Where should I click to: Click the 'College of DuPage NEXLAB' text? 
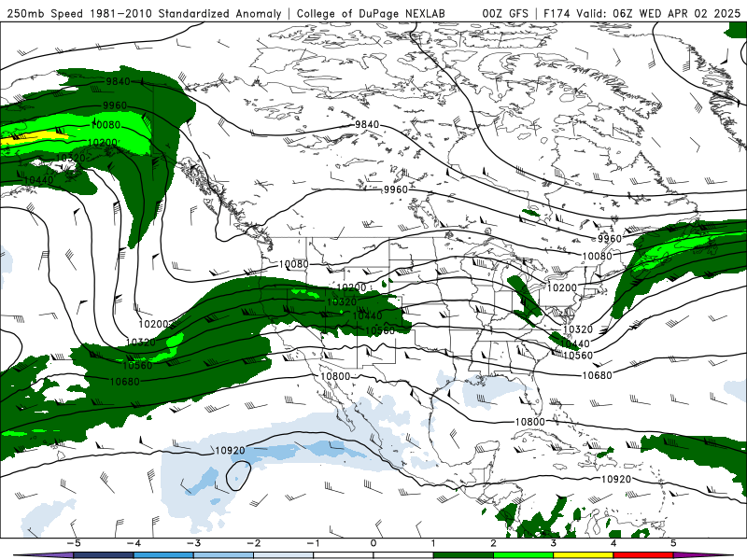pos(371,13)
